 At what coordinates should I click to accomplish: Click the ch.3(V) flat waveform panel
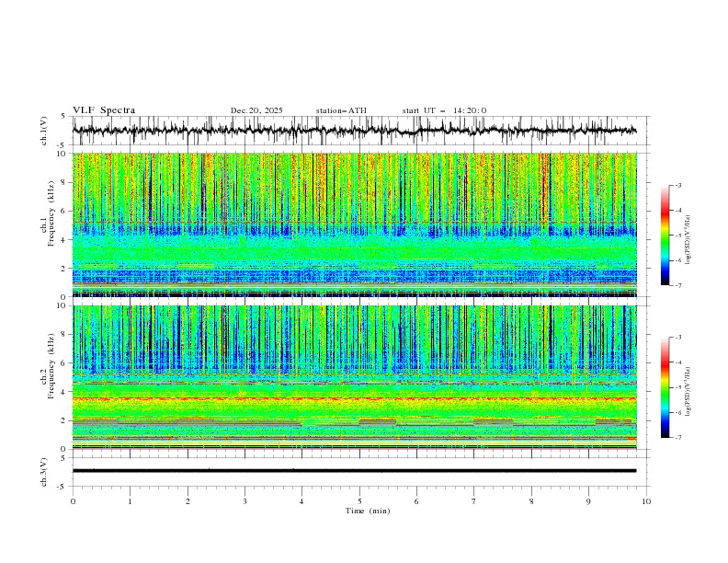(x=359, y=471)
